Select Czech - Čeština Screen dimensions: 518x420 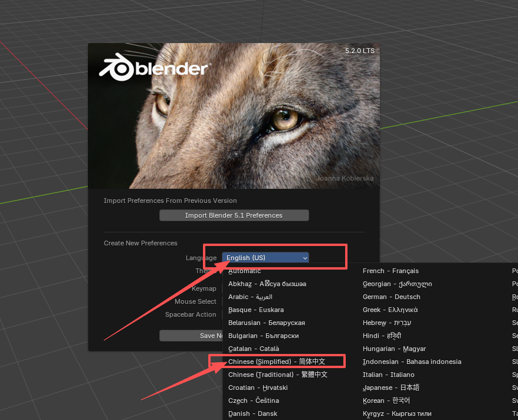(253, 401)
